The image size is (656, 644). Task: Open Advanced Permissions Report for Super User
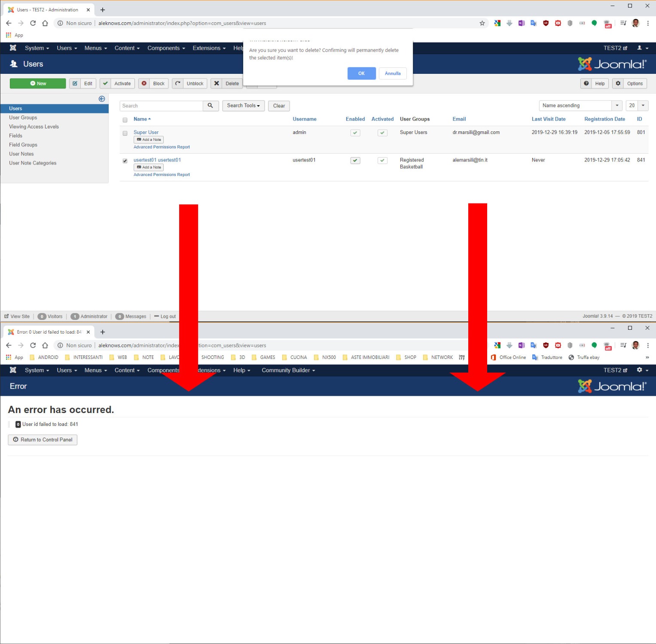click(x=162, y=147)
